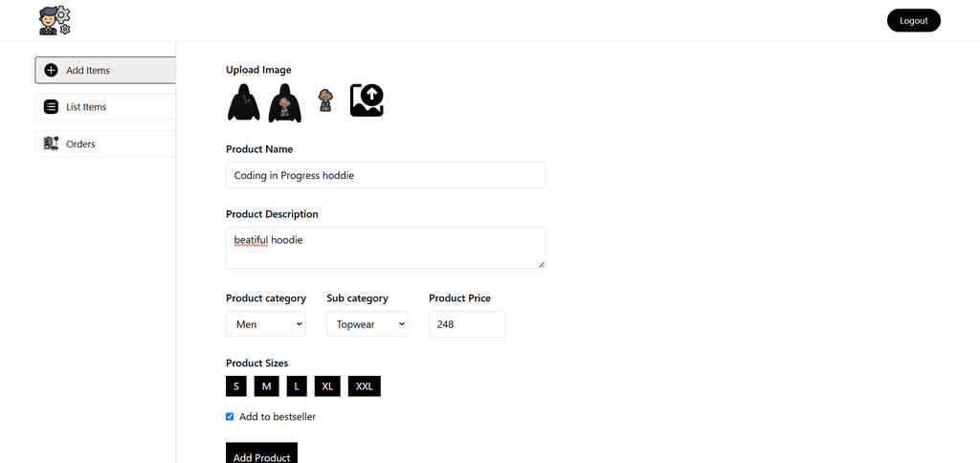Click the plus icon beside Add Items
The width and height of the screenshot is (980, 463).
click(x=52, y=71)
